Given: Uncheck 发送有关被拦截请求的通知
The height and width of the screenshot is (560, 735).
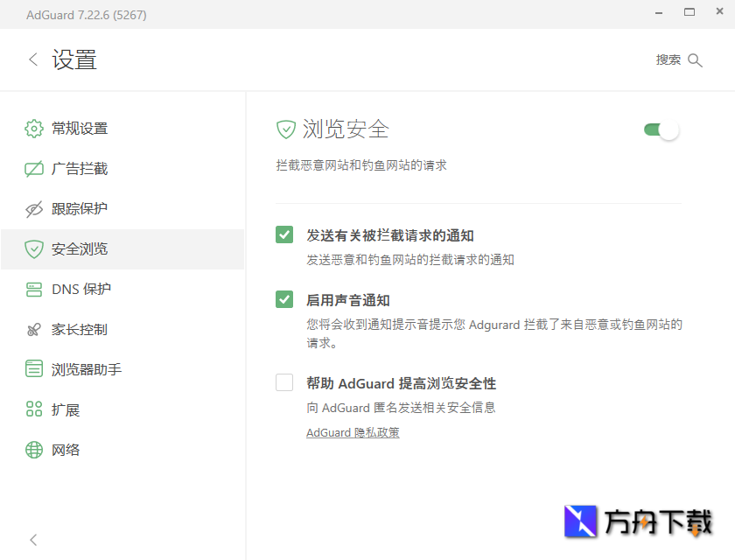Looking at the screenshot, I should pyautogui.click(x=284, y=234).
